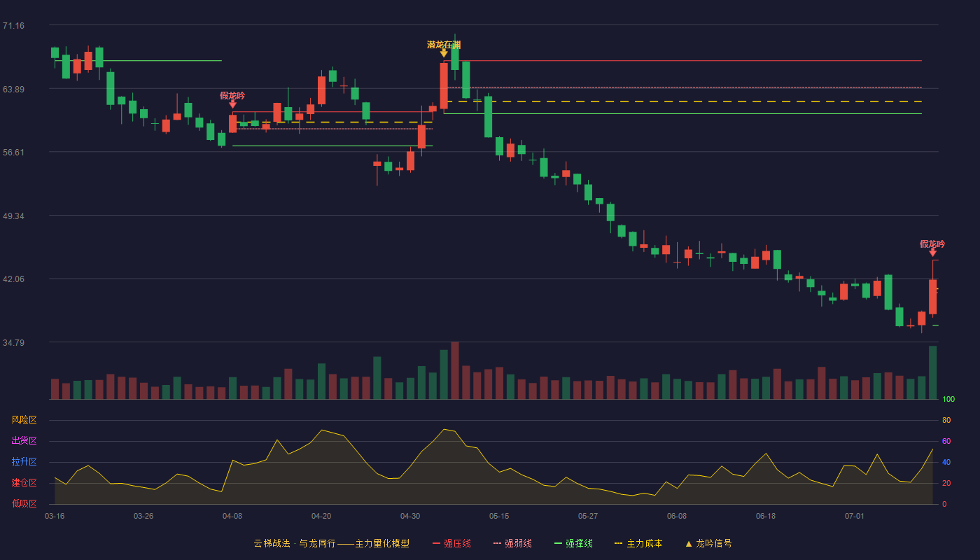Image resolution: width=980 pixels, height=560 pixels.
Task: Click the 34.79 price axis label
Action: click(13, 342)
